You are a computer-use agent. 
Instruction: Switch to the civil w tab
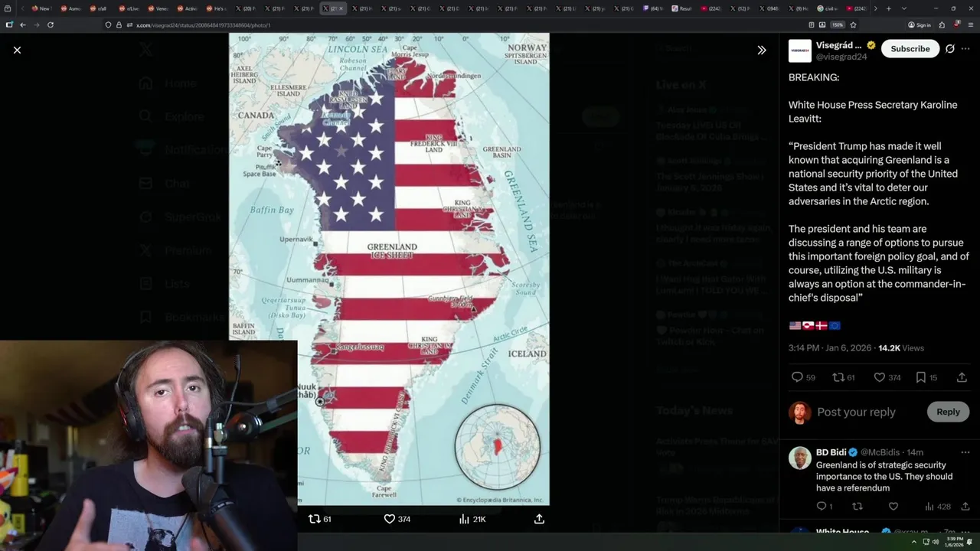pos(827,8)
